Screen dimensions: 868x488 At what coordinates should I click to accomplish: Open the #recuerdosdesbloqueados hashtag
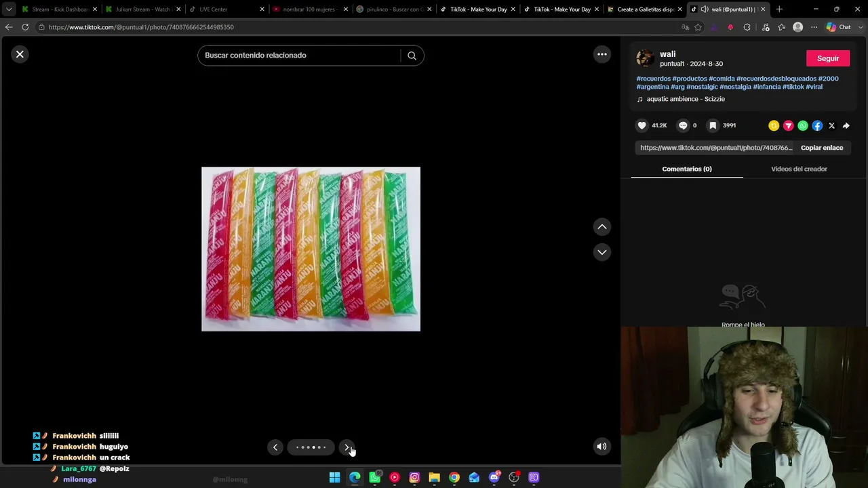(x=776, y=79)
